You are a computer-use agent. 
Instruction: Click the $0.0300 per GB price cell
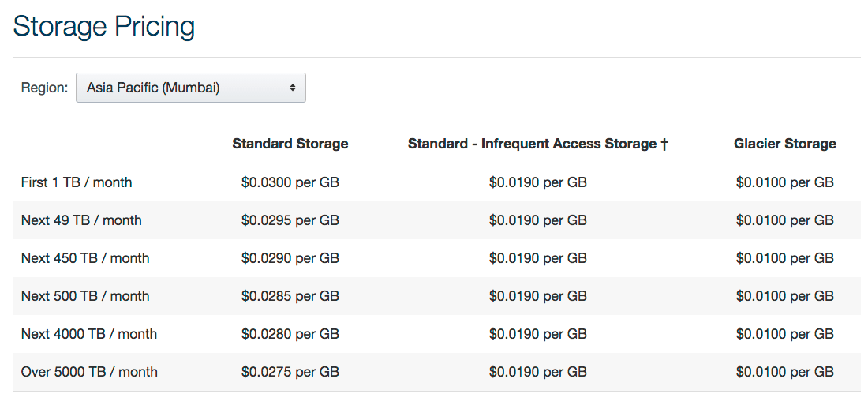(290, 182)
